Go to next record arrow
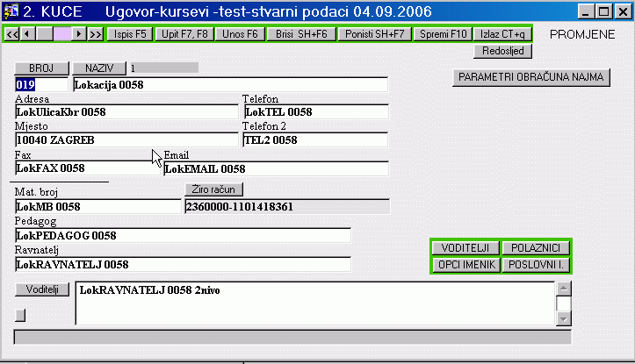The width and height of the screenshot is (635, 364). click(79, 34)
